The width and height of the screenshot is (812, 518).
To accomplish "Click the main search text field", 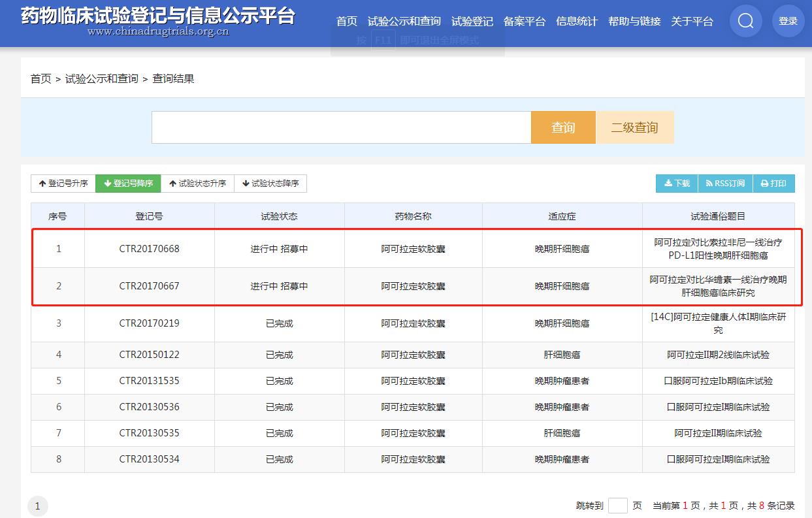I will 341,127.
